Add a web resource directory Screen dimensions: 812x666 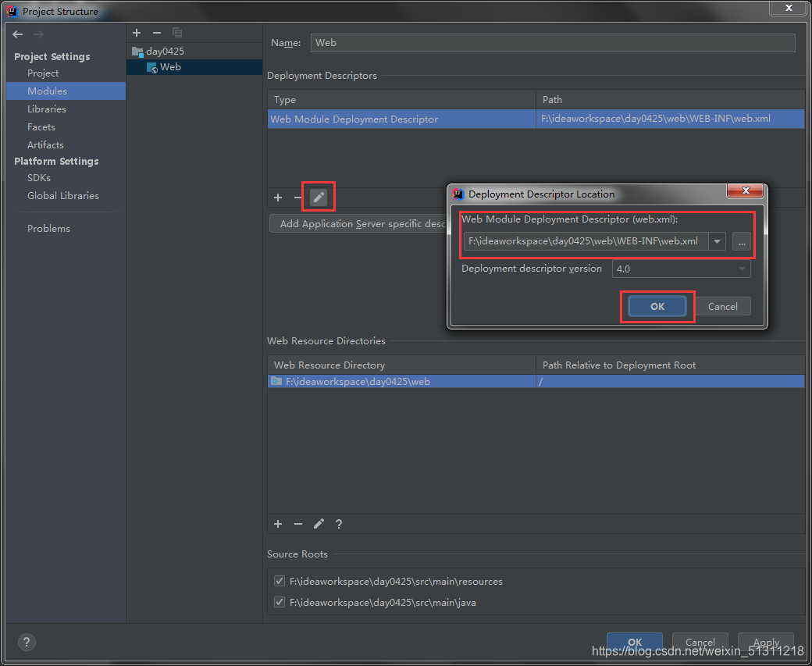click(278, 524)
